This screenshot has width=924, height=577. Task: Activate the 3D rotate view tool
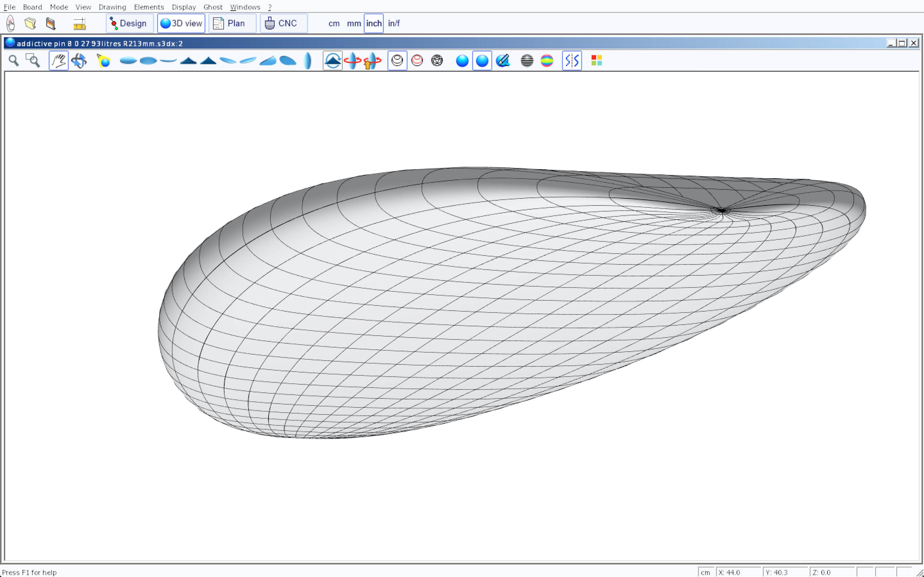point(79,61)
